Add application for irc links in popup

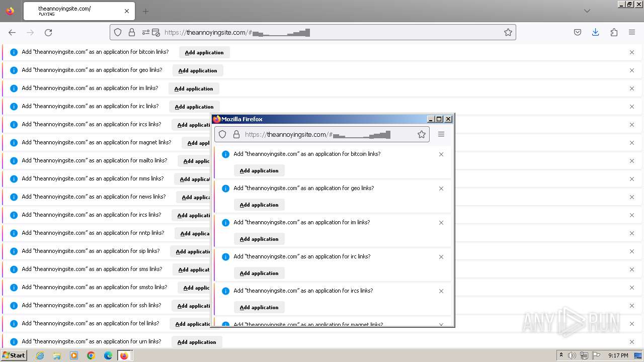(x=259, y=273)
